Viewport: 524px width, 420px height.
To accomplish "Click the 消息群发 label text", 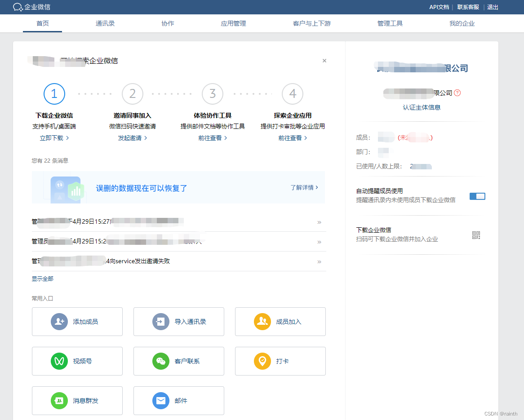I will point(85,401).
